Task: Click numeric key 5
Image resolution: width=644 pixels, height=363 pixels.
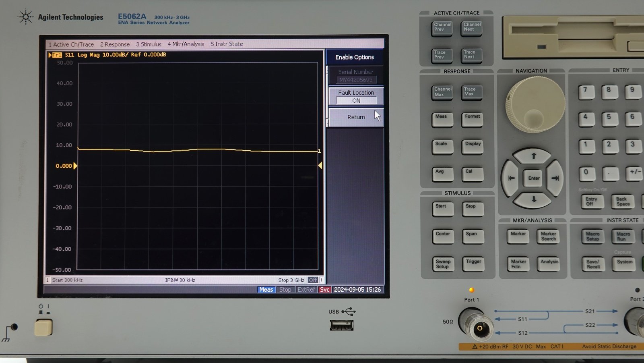Action: [x=610, y=120]
